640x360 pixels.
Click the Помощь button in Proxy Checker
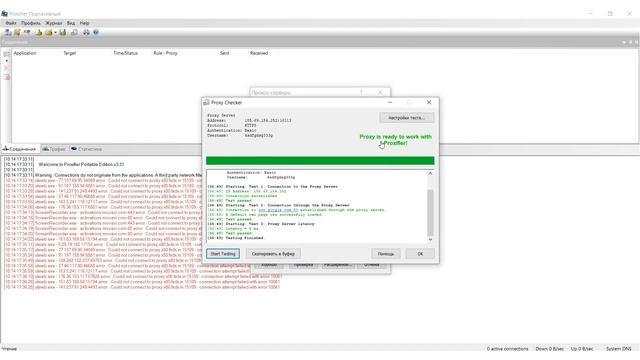[x=386, y=253]
